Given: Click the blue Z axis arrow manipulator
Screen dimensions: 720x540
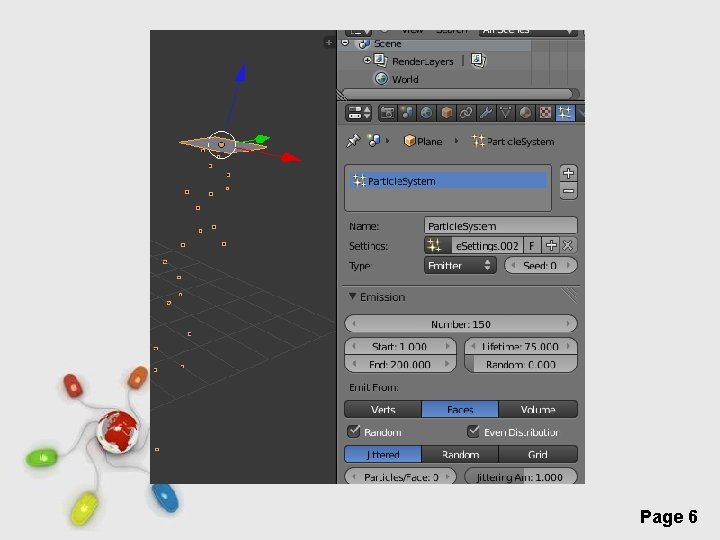Looking at the screenshot, I should coord(241,73).
